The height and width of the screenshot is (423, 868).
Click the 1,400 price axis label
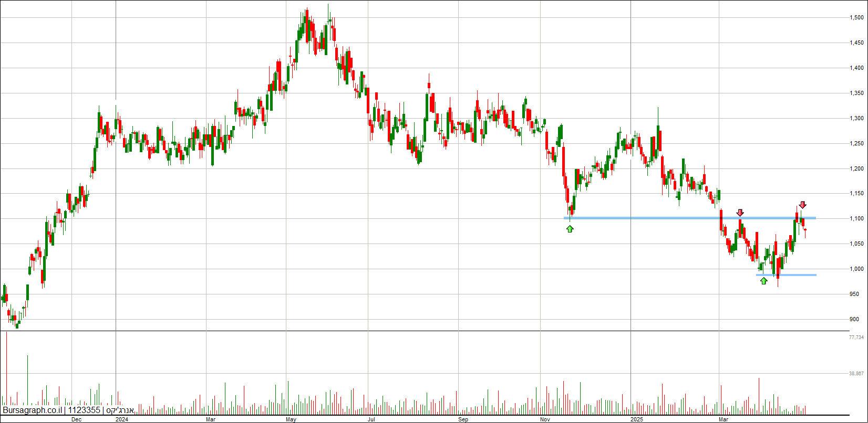pyautogui.click(x=856, y=68)
